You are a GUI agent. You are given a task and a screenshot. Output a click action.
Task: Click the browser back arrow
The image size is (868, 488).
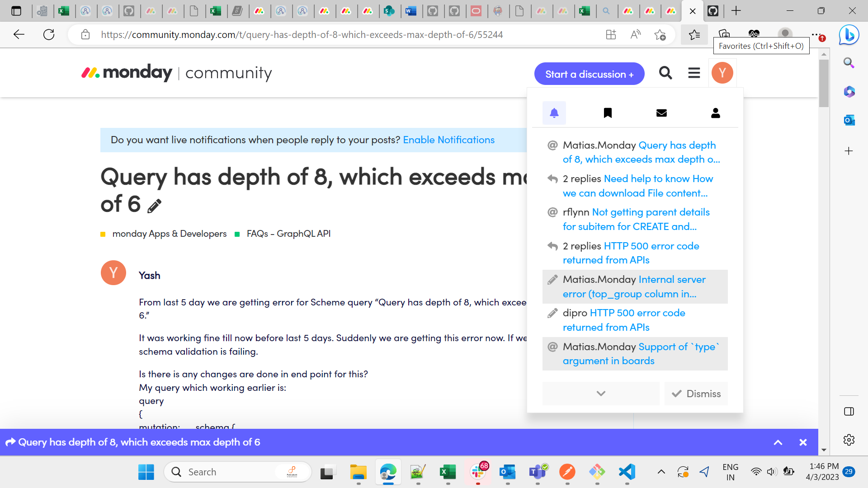coord(19,34)
